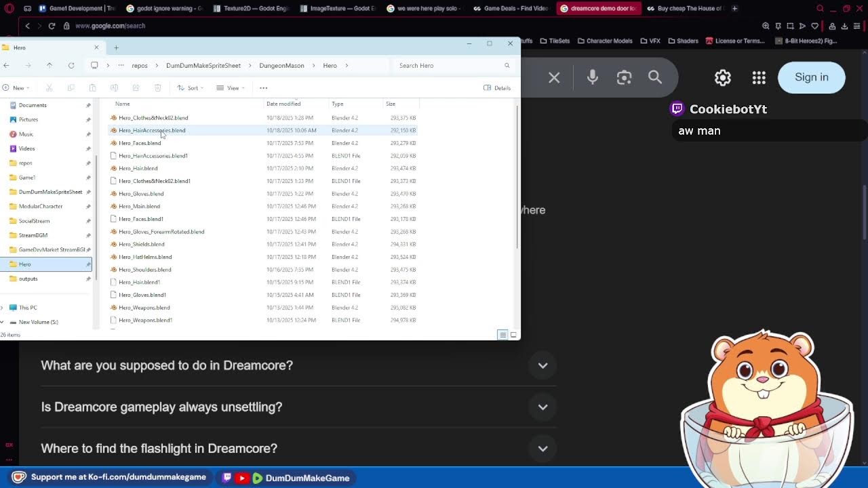Open the New dropdown in Explorer
The width and height of the screenshot is (868, 488).
(16, 87)
